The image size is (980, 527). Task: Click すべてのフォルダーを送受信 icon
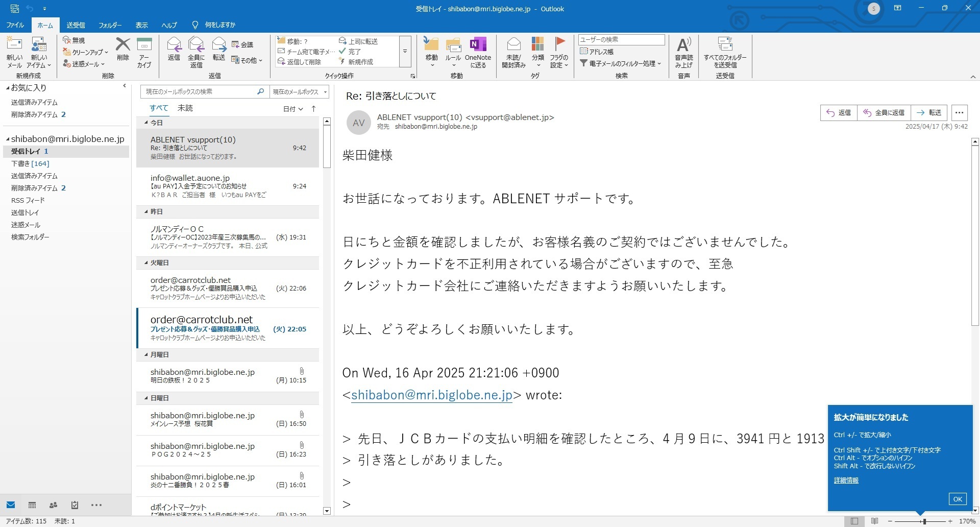tap(725, 53)
